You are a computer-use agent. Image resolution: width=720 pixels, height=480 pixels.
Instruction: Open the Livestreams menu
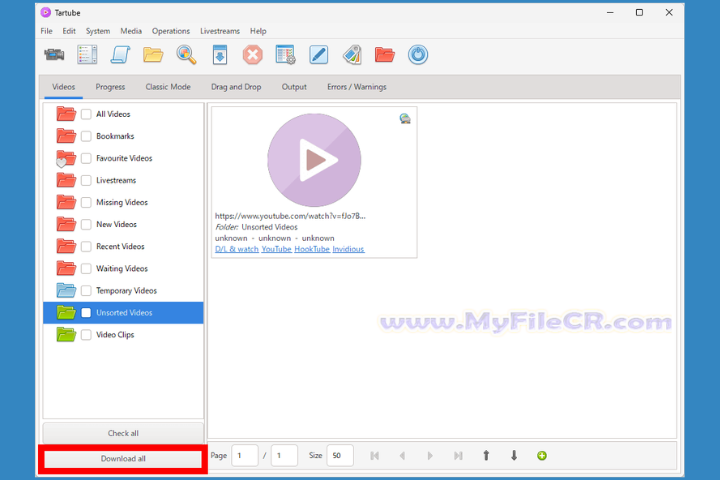click(x=220, y=31)
